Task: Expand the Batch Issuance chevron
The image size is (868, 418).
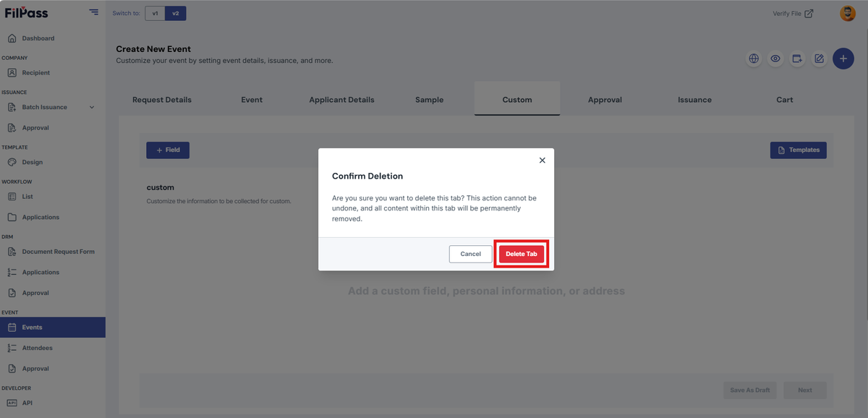Action: tap(91, 107)
